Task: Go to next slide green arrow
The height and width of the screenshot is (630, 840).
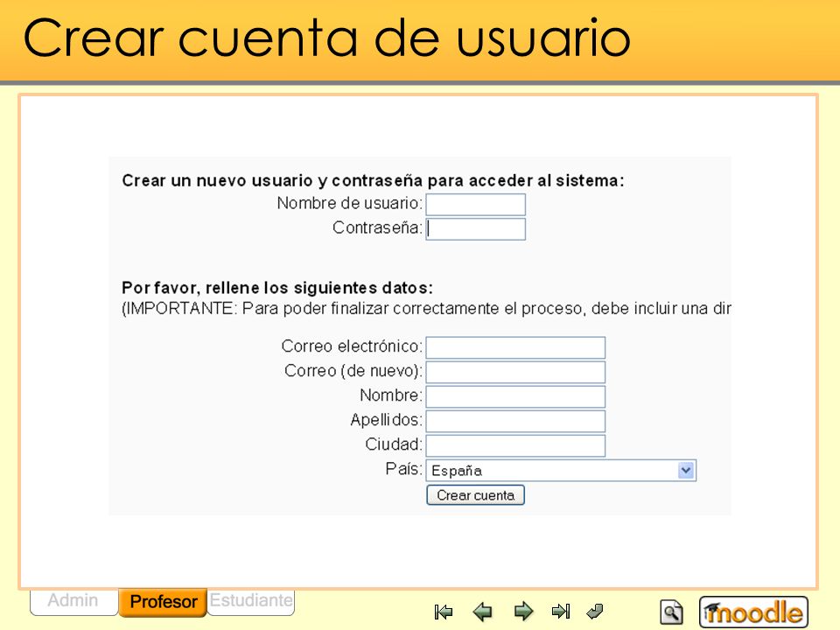Action: (x=523, y=612)
